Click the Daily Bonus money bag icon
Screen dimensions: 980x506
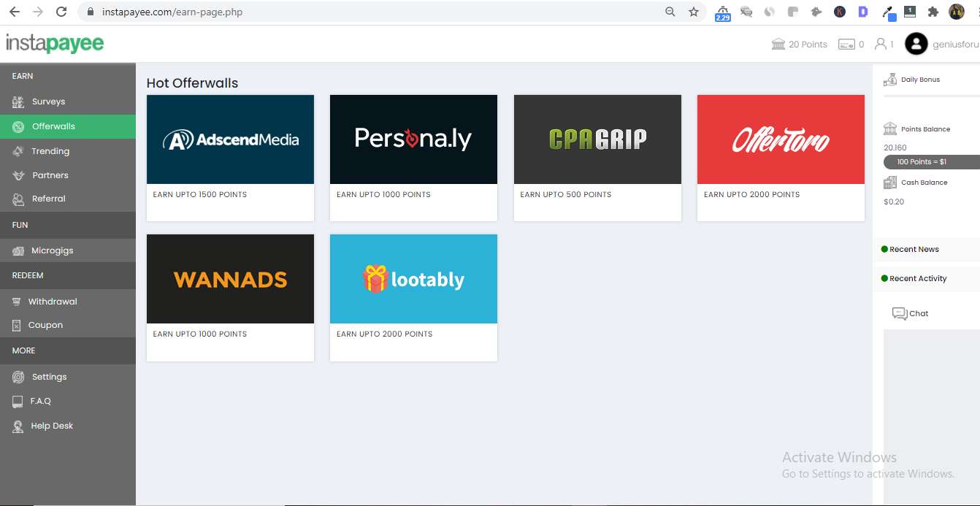[890, 80]
